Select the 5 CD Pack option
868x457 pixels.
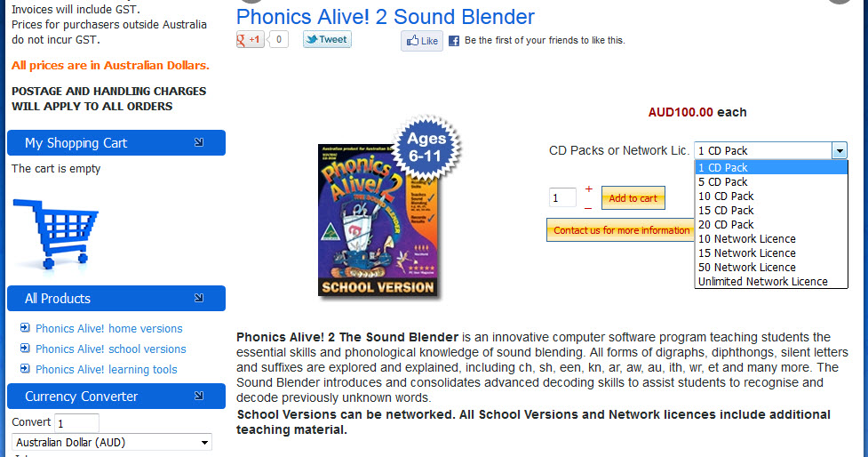click(x=723, y=182)
